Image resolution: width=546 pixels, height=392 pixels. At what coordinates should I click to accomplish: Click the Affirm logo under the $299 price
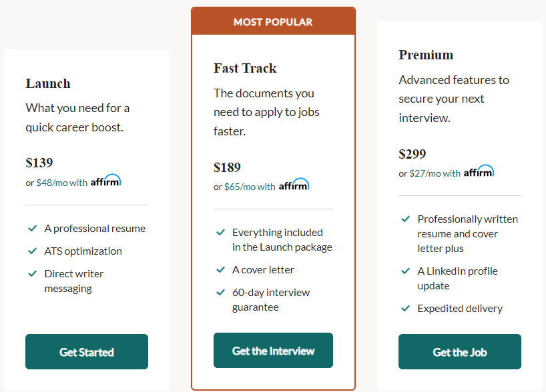pos(479,171)
